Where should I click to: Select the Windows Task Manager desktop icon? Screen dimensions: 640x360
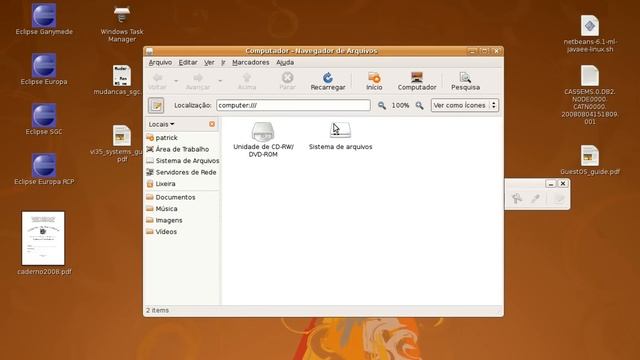click(x=122, y=24)
